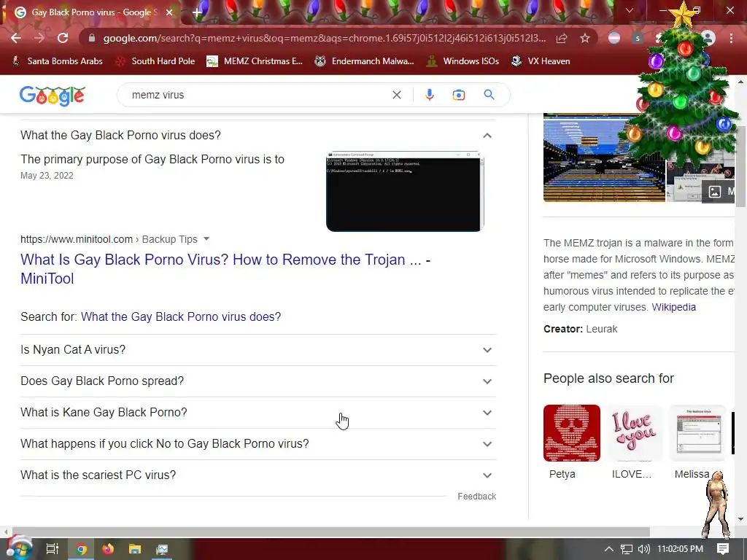The image size is (747, 560).
Task: Select the Melissa related search thumbnail
Action: 697,433
